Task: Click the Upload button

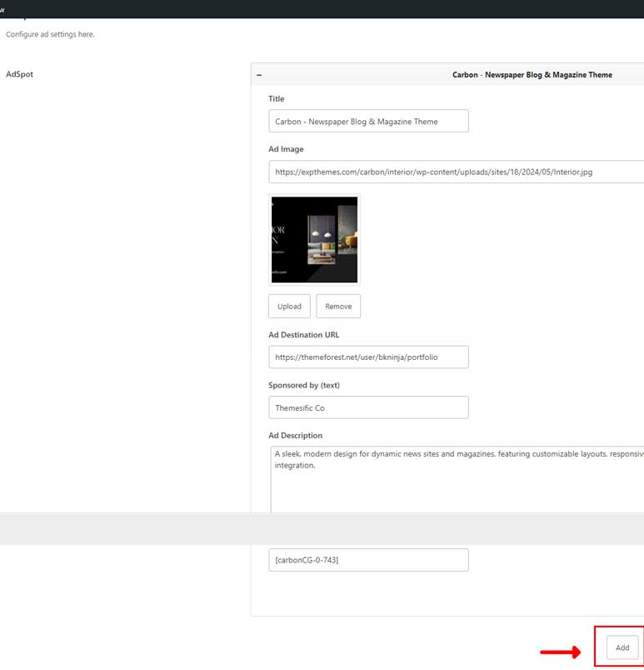Action: pyautogui.click(x=289, y=307)
